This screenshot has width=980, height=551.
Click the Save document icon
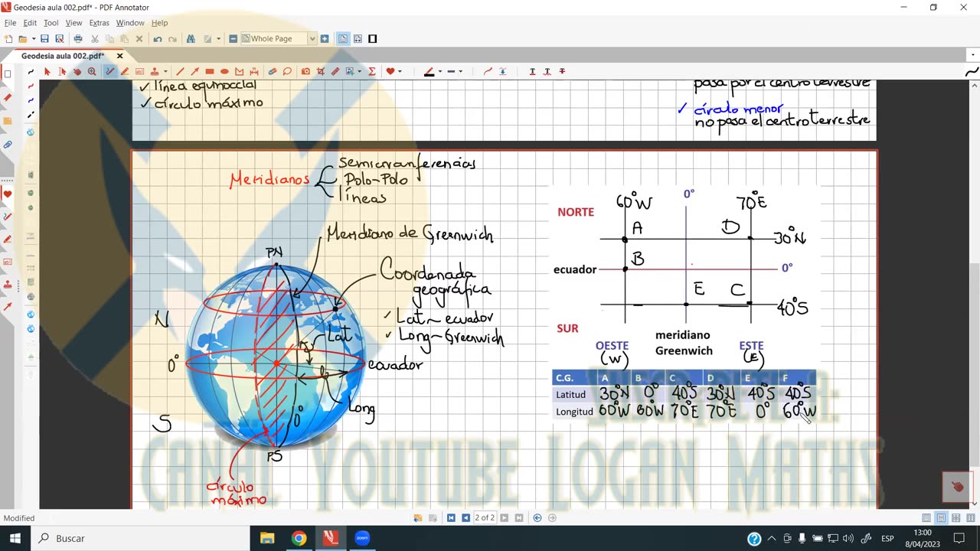coord(44,38)
